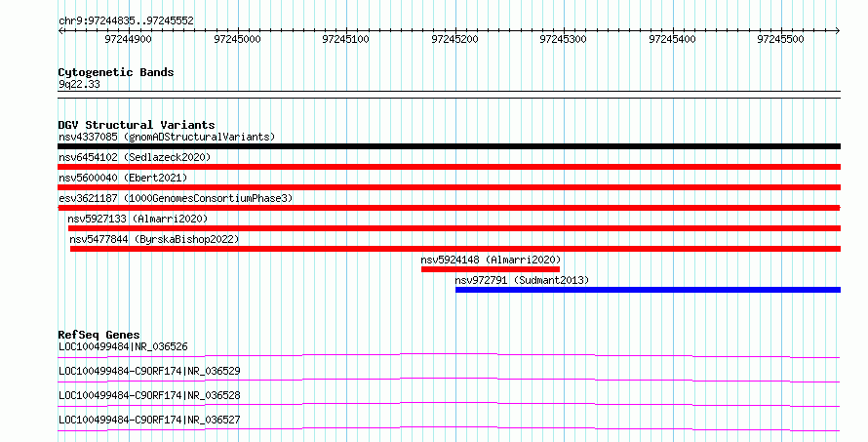Select the DGV Structural Variants track heading
This screenshot has width=868, height=442.
(x=137, y=125)
